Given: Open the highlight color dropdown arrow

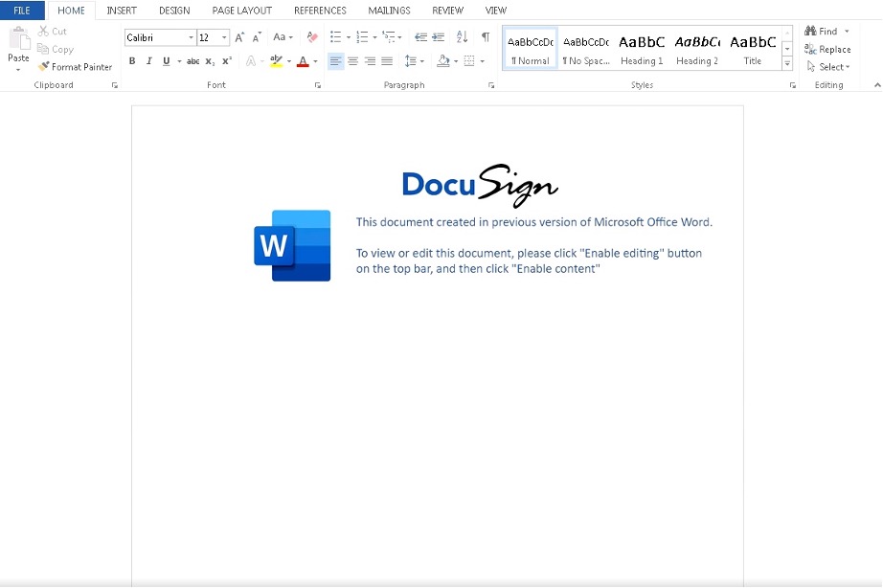Looking at the screenshot, I should (x=289, y=61).
